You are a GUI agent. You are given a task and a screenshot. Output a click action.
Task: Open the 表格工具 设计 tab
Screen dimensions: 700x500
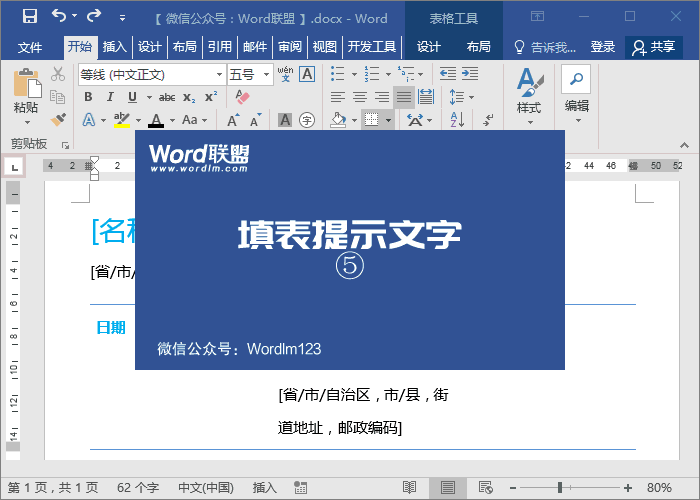pos(429,47)
